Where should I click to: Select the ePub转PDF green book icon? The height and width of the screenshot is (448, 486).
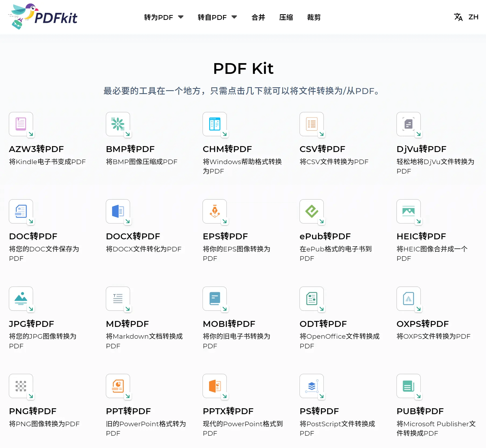311,212
